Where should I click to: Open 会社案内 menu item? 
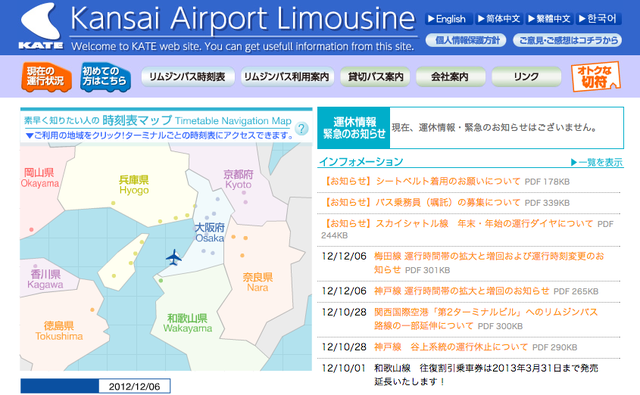point(450,77)
